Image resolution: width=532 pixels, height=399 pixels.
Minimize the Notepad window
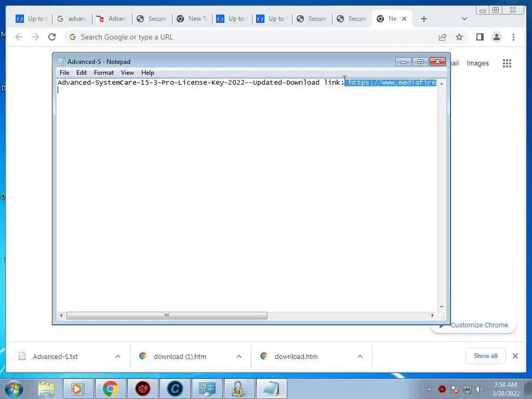point(403,62)
